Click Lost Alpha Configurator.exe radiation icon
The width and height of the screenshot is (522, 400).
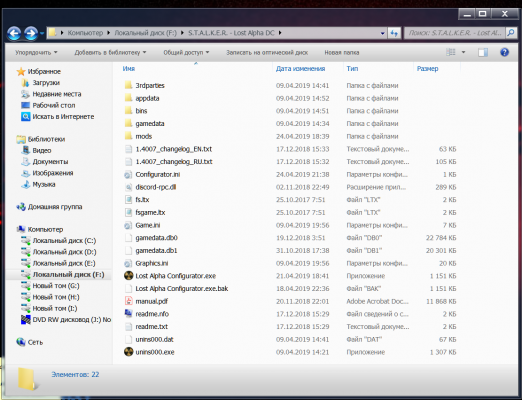tap(128, 276)
